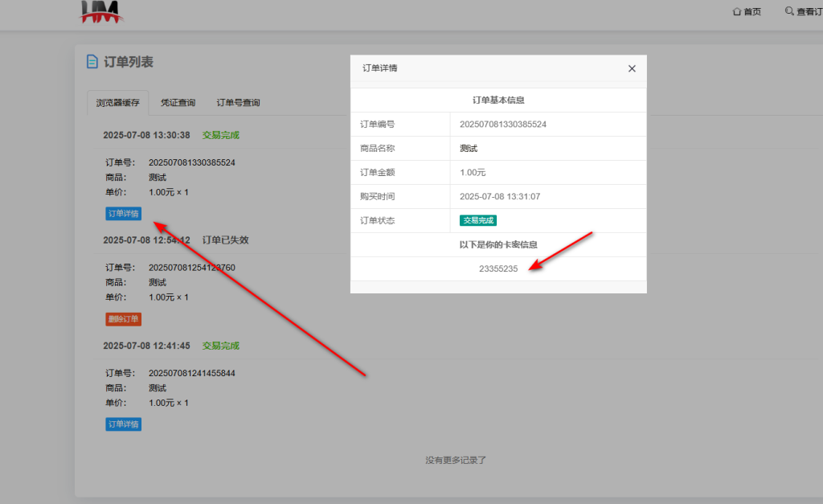Click the 订单基本信息 section header
This screenshot has width=823, height=504.
click(x=498, y=100)
